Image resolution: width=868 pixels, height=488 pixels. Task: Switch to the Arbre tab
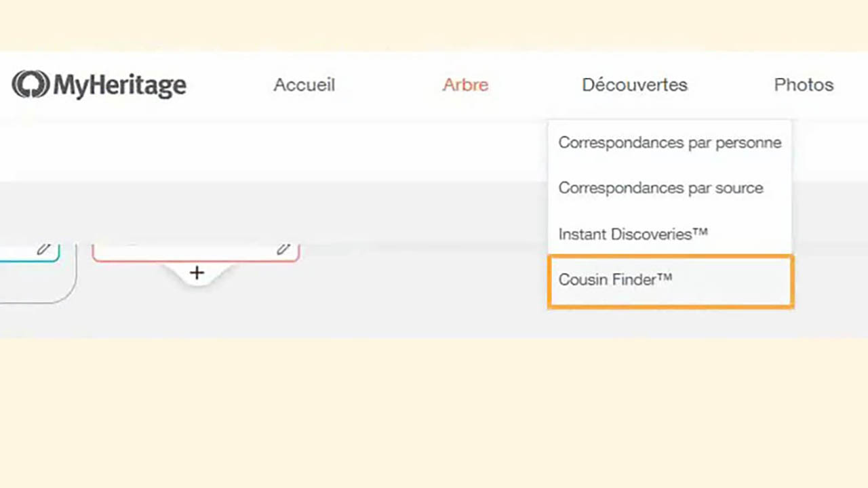[465, 85]
